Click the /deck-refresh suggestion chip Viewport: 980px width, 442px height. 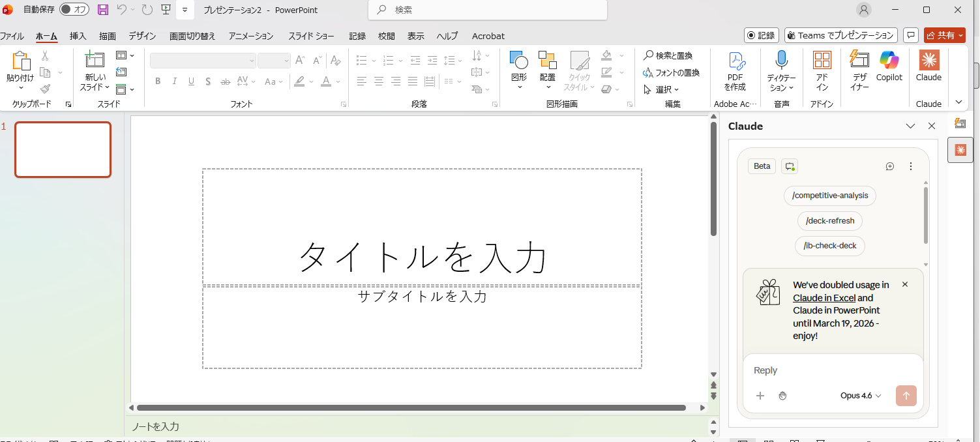tap(829, 221)
